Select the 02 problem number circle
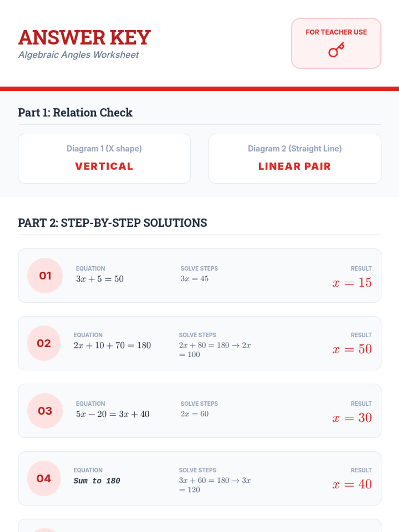Screen dimensions: 399x532 pyautogui.click(x=44, y=343)
